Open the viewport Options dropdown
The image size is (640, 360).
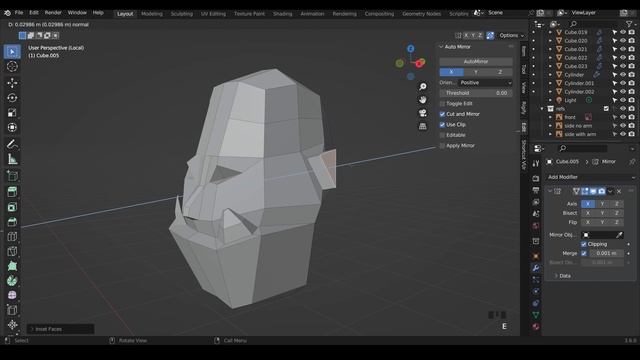point(511,36)
